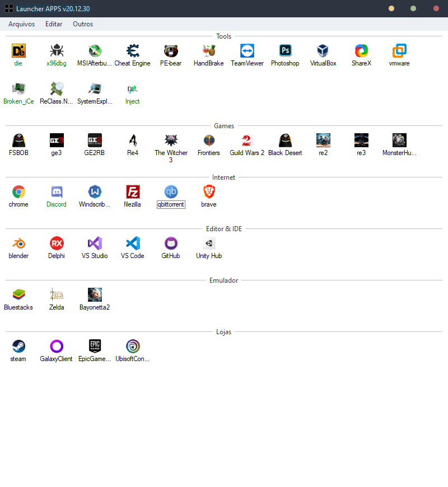
Task: Open the Inject DLL tool
Action: (x=133, y=89)
